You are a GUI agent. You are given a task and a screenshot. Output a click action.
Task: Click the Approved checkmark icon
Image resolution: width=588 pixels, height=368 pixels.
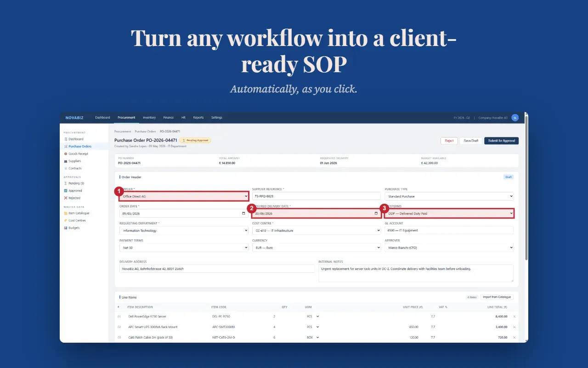(x=66, y=190)
